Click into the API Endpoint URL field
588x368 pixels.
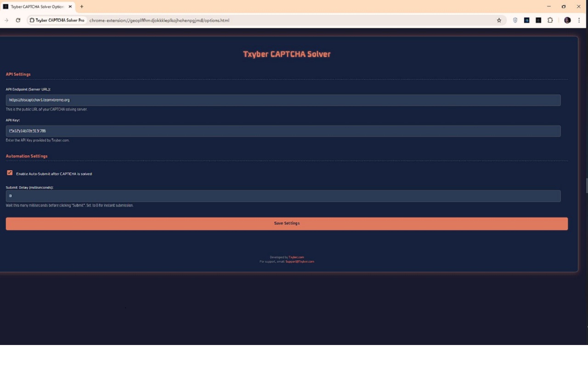point(283,100)
